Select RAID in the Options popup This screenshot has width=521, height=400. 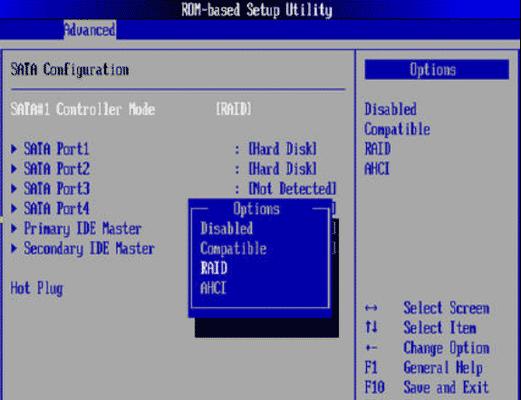coord(214,268)
